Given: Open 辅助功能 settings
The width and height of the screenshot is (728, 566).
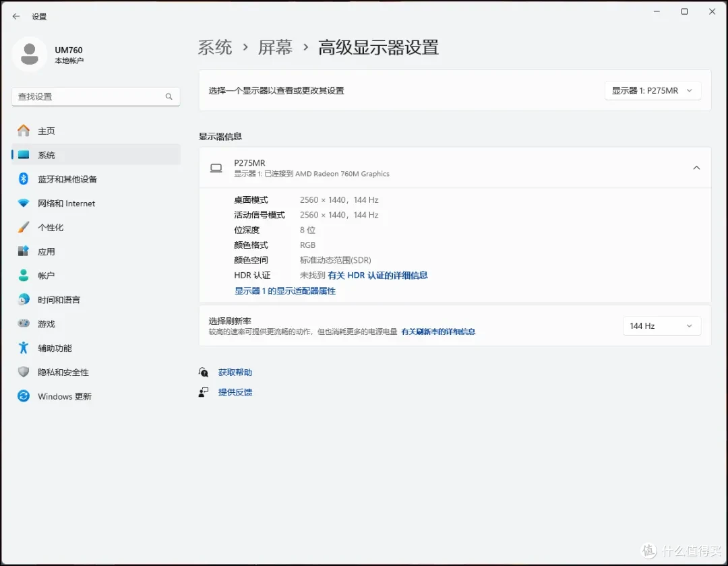Looking at the screenshot, I should point(96,348).
